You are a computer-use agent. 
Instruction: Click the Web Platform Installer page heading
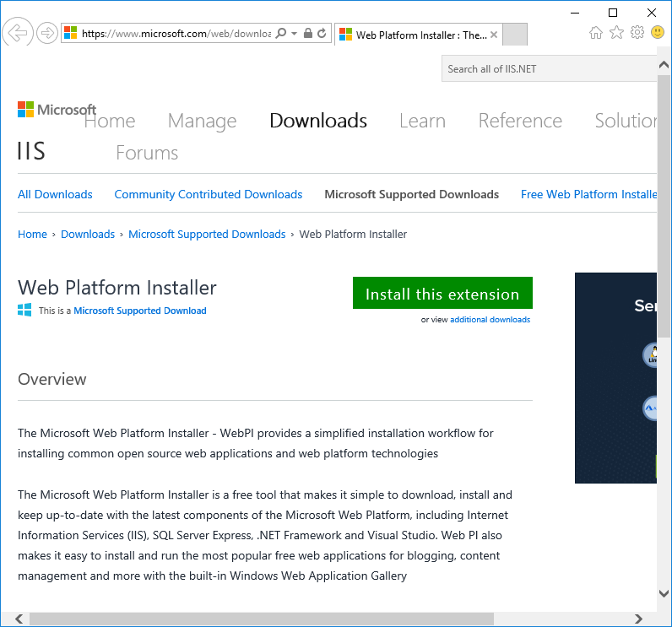point(117,288)
